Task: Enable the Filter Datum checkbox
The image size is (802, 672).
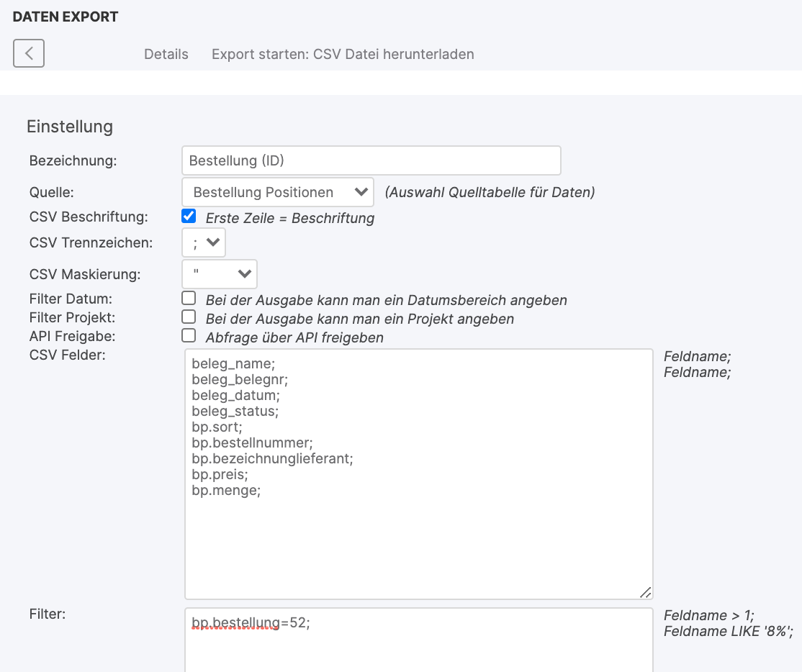Action: click(x=189, y=298)
